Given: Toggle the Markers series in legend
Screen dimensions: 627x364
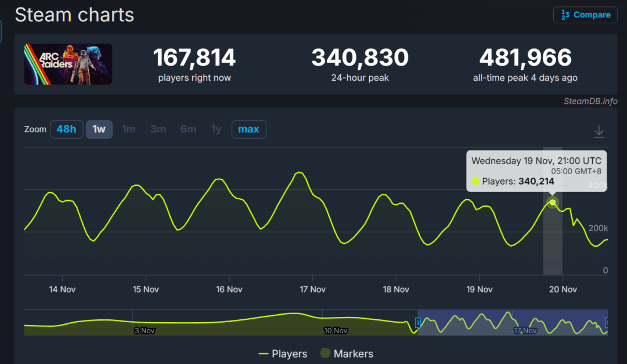Looking at the screenshot, I should pos(346,354).
